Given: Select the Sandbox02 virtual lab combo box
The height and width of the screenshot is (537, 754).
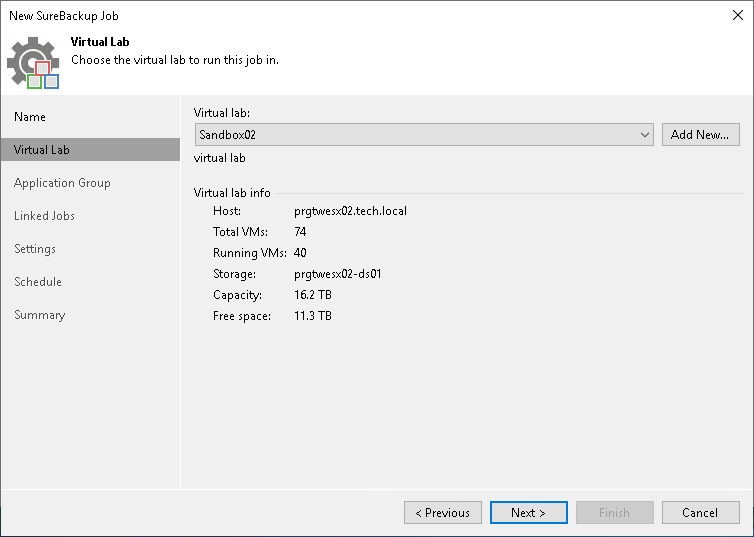Looking at the screenshot, I should click(424, 135).
